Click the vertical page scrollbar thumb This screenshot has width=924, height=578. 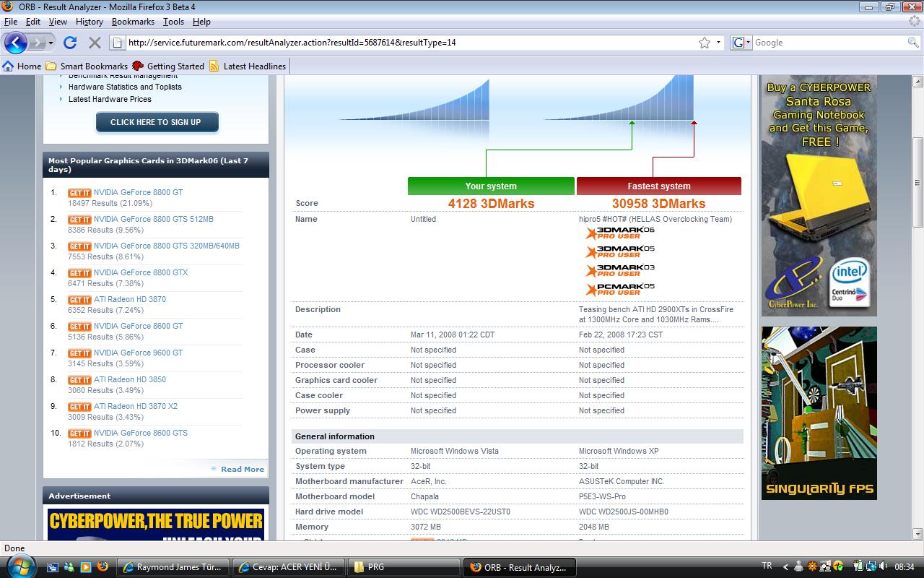coord(918,183)
